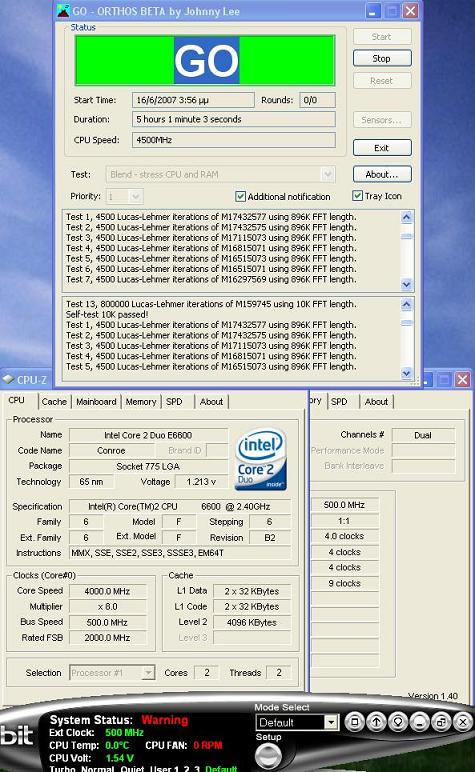Click the ORTHOS title bar application icon

pos(63,10)
